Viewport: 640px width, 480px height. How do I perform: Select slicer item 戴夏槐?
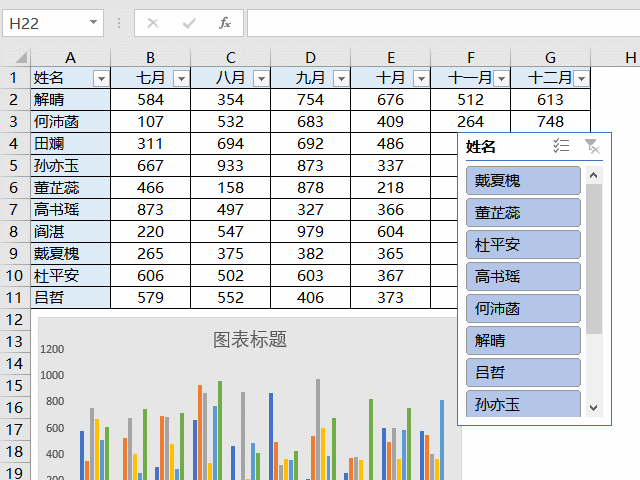pos(523,180)
